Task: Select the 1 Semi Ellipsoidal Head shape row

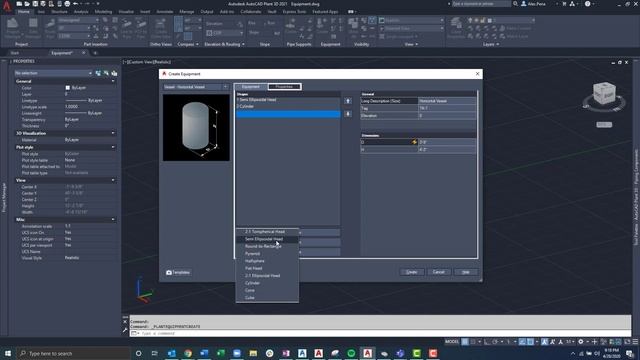Action: coord(288,100)
